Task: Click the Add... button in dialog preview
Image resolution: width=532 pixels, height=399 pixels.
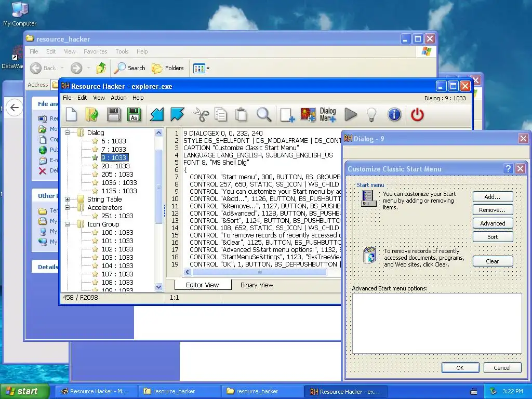Action: (x=493, y=197)
